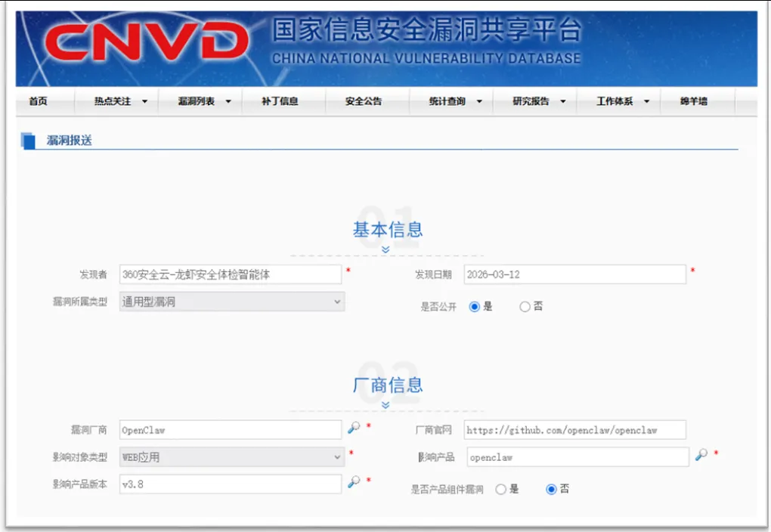Click the 影响产品 input containing openclaw
Viewport: 771px width, 532px height.
tap(577, 456)
